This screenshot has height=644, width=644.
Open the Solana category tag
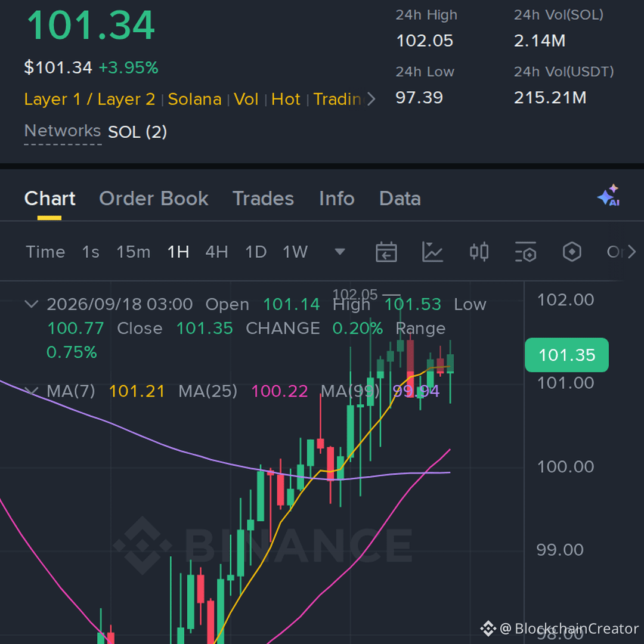click(x=194, y=100)
